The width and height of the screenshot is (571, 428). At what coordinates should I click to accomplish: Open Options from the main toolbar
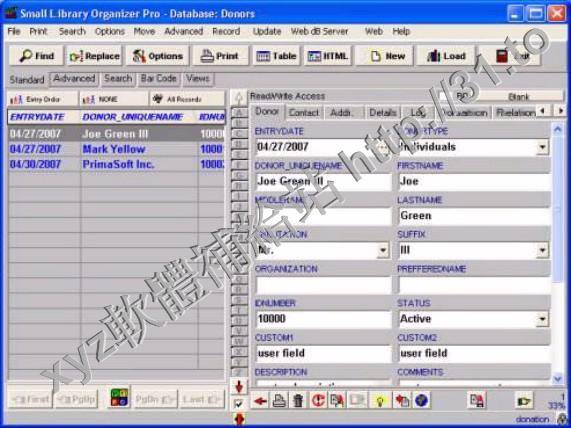pos(157,56)
